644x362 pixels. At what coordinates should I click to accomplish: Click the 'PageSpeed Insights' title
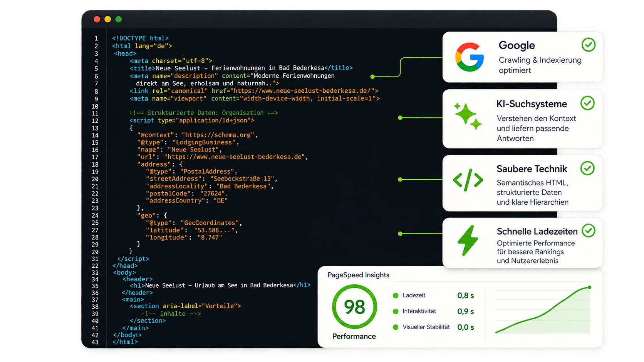[358, 275]
